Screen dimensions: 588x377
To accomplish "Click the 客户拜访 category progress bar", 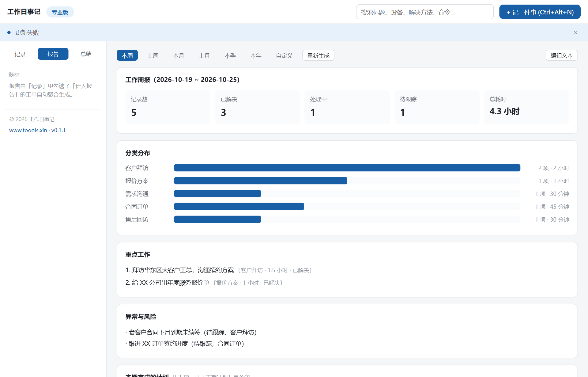I will click(347, 168).
